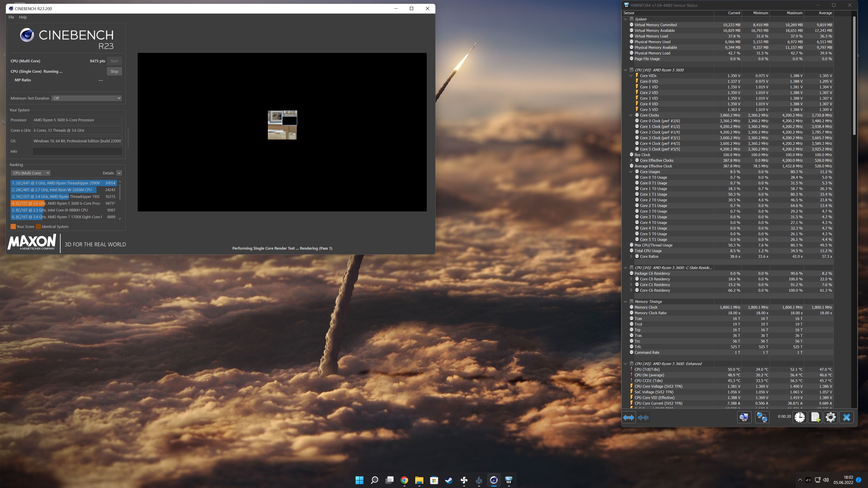This screenshot has width=868, height=488.
Task: Open the Cinebench Help menu
Action: click(23, 17)
